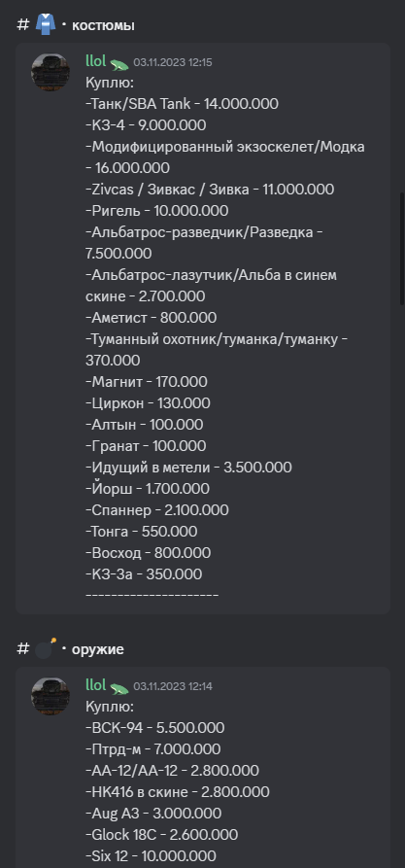Go to the оружие channel name

[98, 650]
